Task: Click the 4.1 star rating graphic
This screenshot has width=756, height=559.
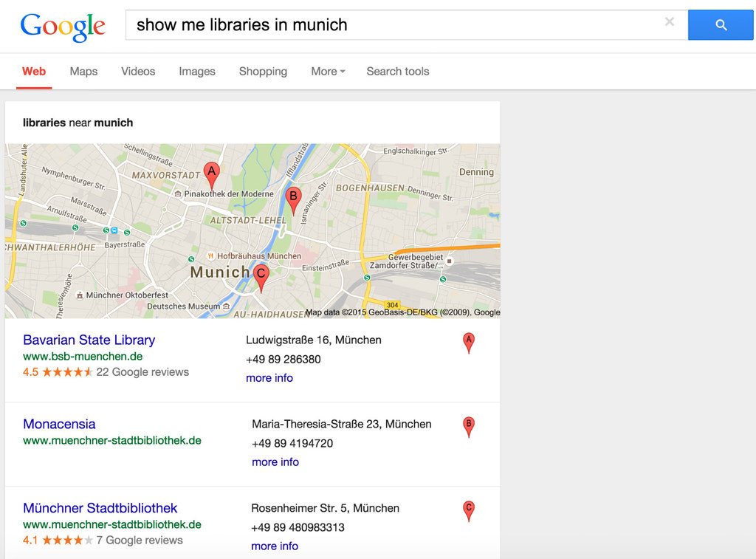Action: point(67,541)
